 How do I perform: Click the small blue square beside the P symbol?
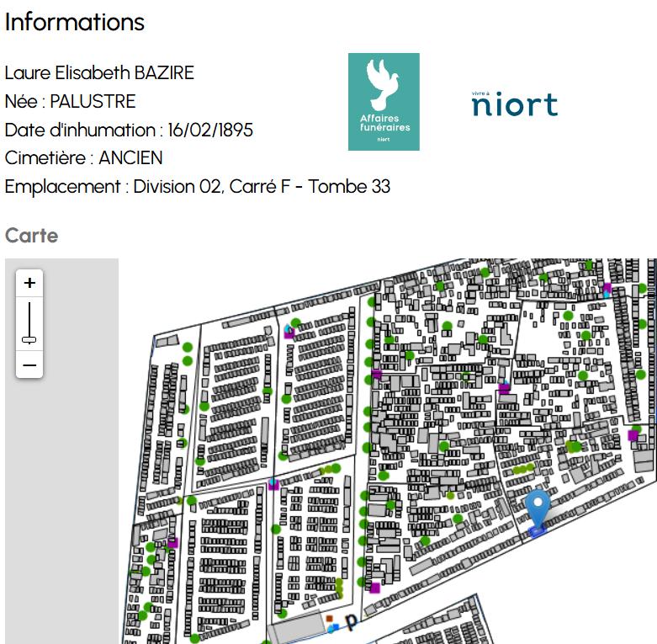334,627
